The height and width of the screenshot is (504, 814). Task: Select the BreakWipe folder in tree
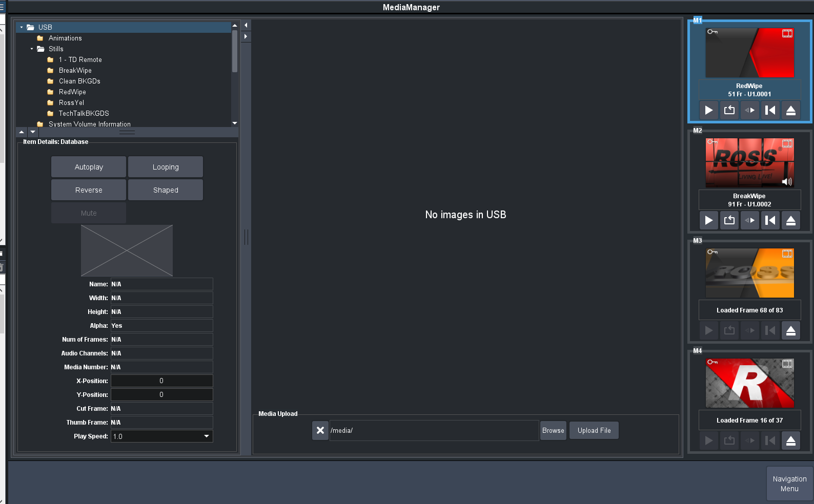tap(75, 71)
